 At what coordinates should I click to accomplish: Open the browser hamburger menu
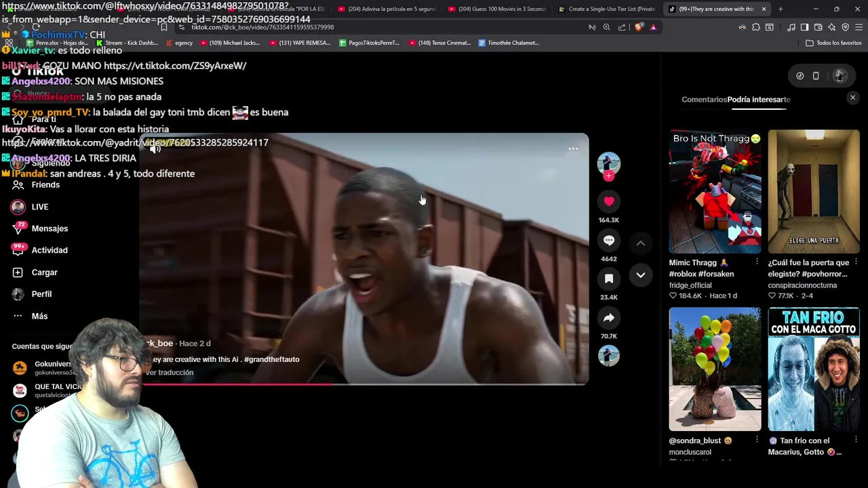pos(859,27)
